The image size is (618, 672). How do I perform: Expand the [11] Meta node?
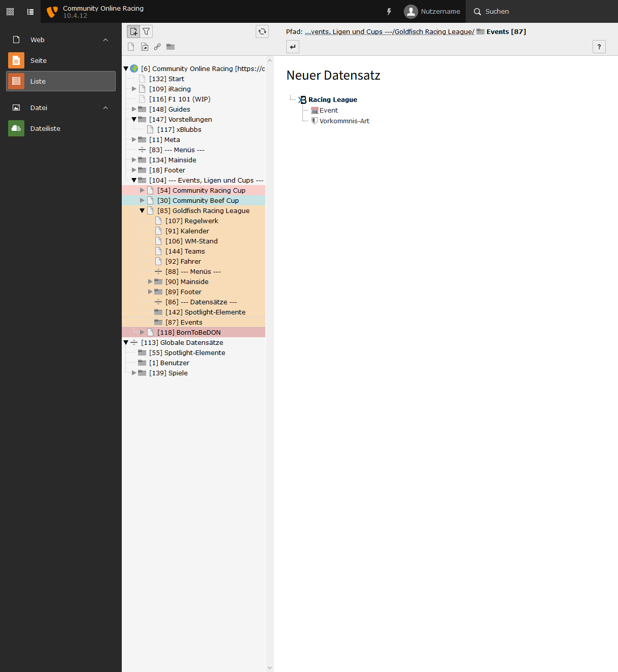[134, 139]
